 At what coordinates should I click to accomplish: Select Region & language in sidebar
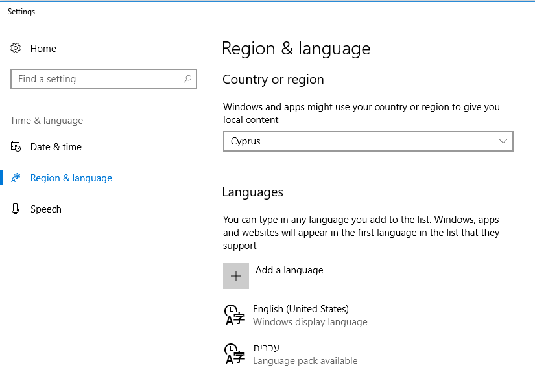[71, 178]
